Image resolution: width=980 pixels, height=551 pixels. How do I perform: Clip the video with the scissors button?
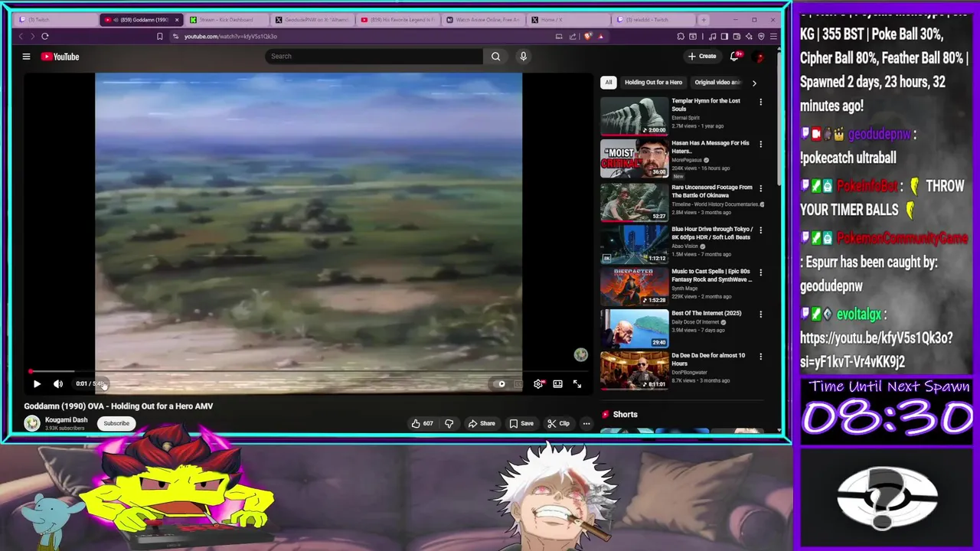pyautogui.click(x=558, y=423)
